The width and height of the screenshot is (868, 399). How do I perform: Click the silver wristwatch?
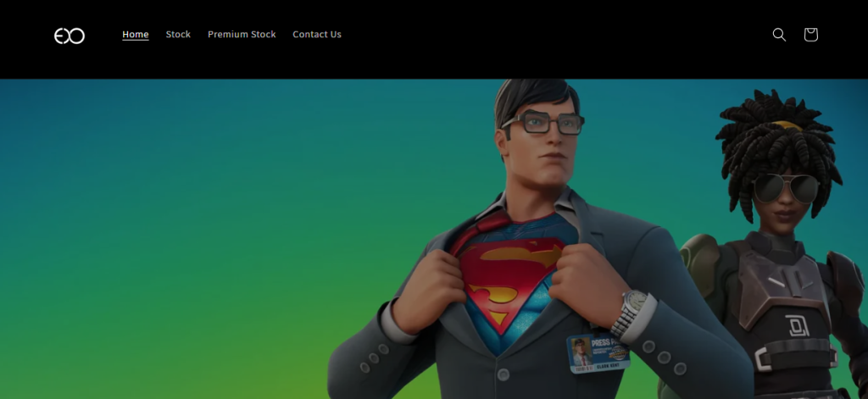coord(630,310)
